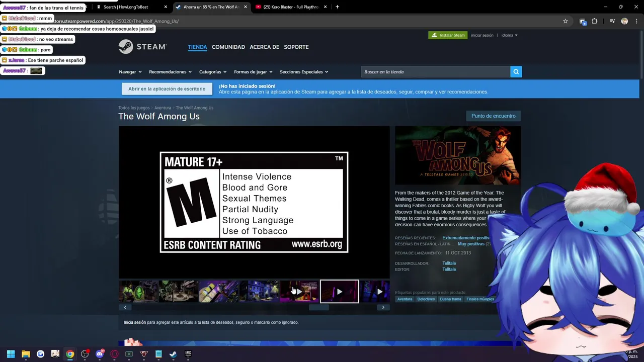Click the thumbnail strip scrollbar handle
Screen dimensions: 644x362
click(x=318, y=307)
